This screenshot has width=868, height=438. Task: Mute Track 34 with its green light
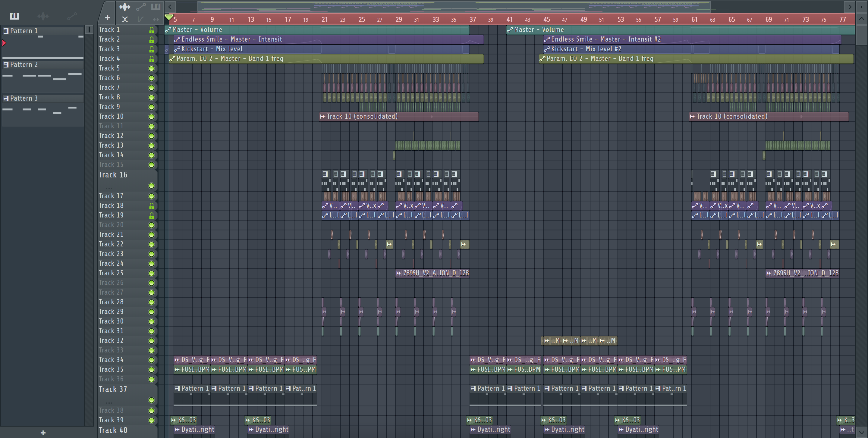click(152, 360)
